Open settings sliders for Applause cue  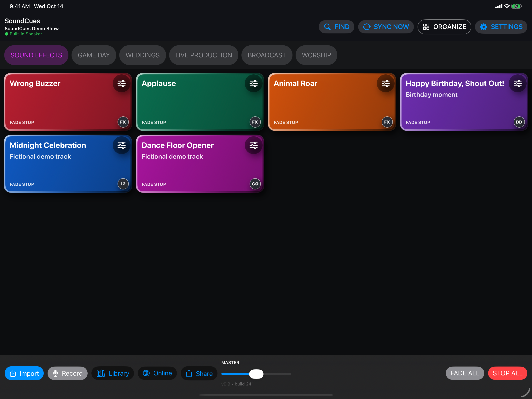pyautogui.click(x=253, y=84)
